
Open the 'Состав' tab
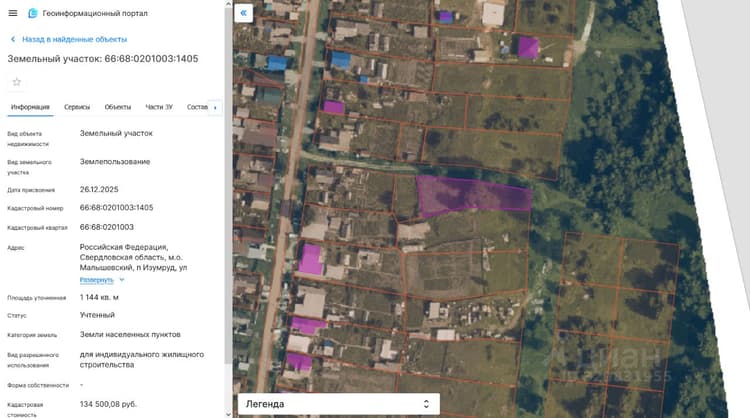(197, 107)
